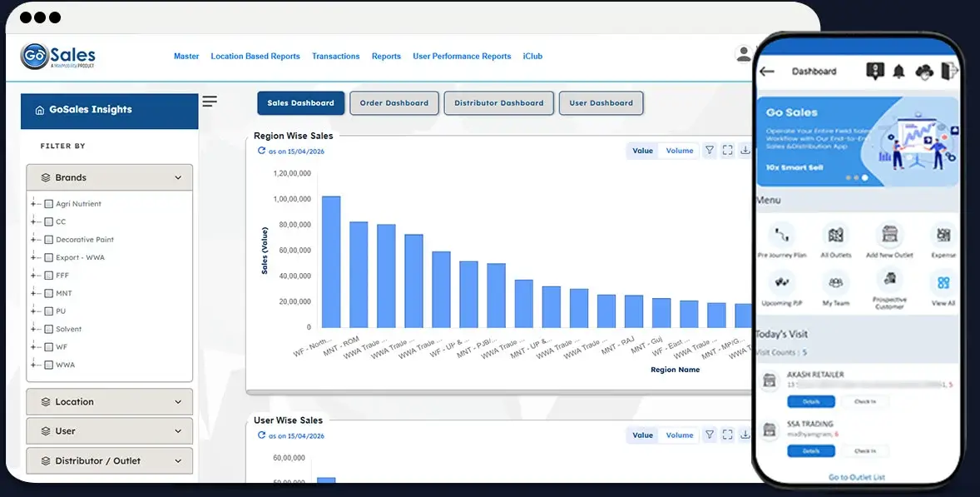Check the Solvent brand checkbox
980x497 pixels.
49,329
